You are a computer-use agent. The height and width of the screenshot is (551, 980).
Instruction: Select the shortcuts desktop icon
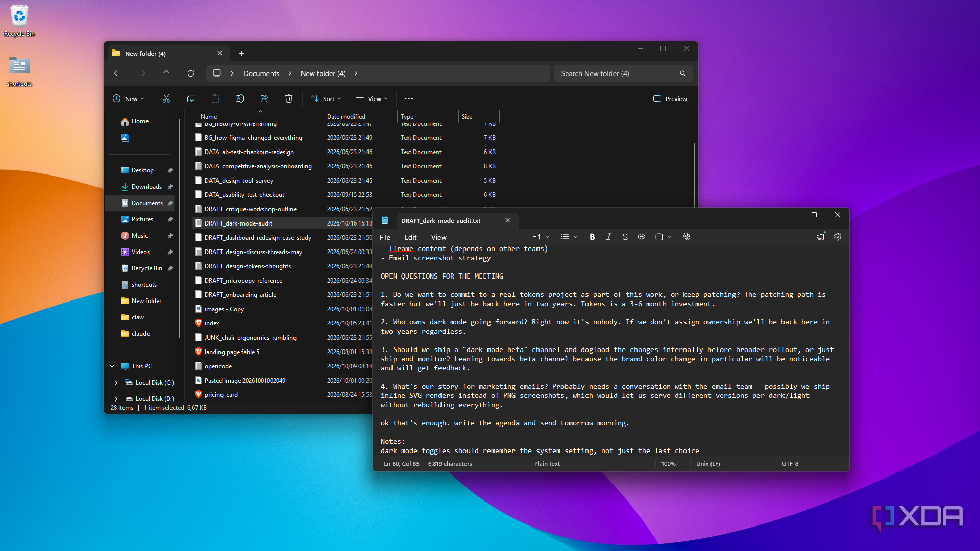pos(19,71)
